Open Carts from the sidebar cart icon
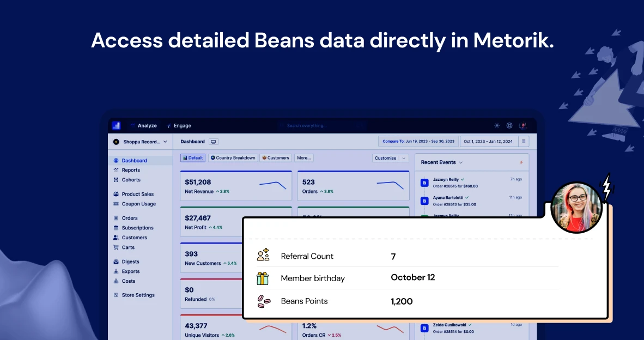 tap(116, 247)
